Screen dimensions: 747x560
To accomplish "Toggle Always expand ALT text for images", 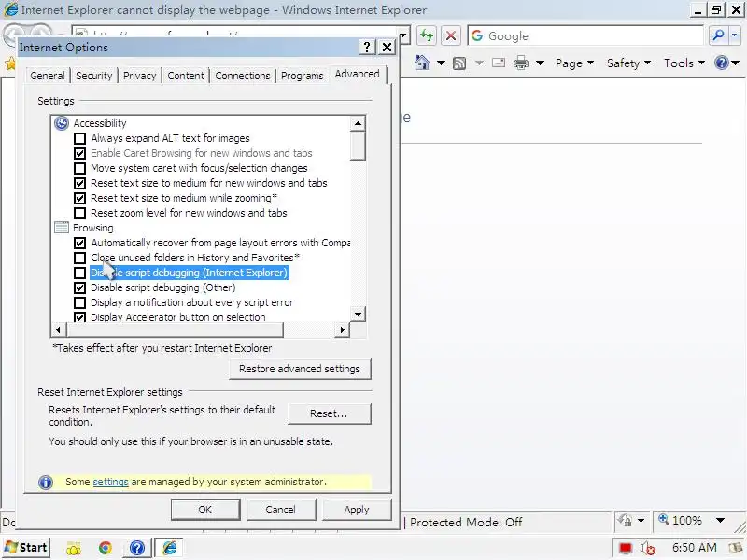I will tap(80, 138).
